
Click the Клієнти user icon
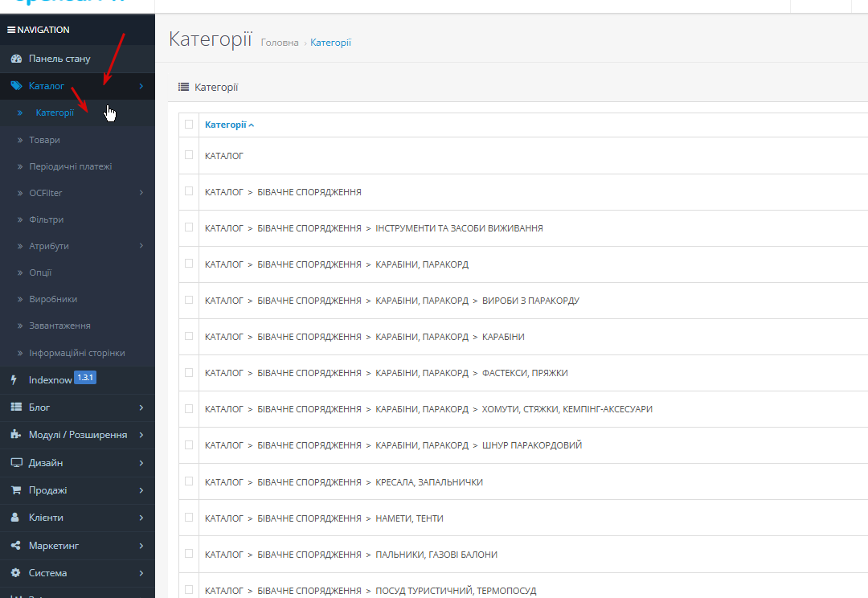[x=15, y=518]
